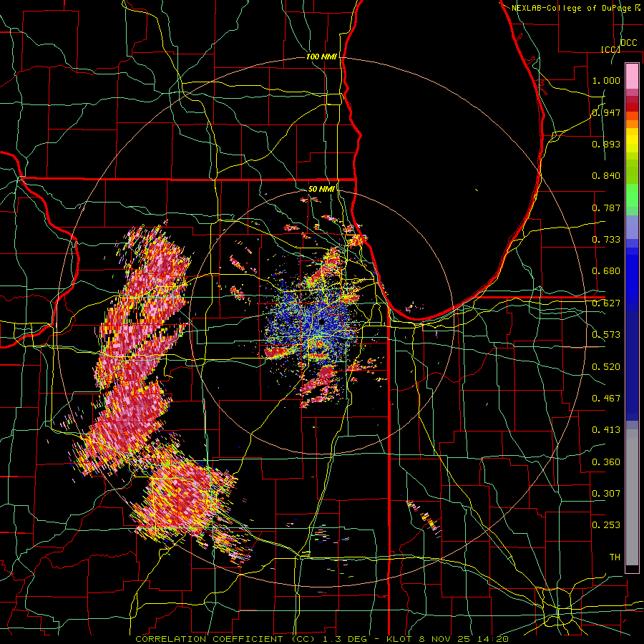Click the 0.947 color scale value
The height and width of the screenshot is (644, 644).
pyautogui.click(x=606, y=112)
